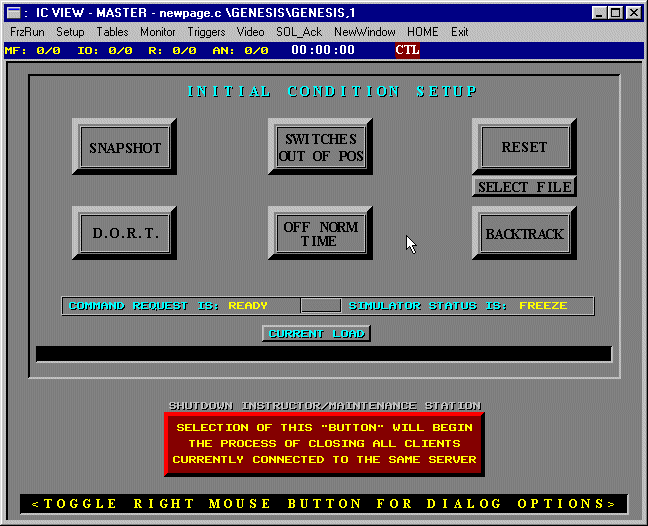Click red shutdown instructor station button
This screenshot has height=526, width=648.
pyautogui.click(x=324, y=444)
